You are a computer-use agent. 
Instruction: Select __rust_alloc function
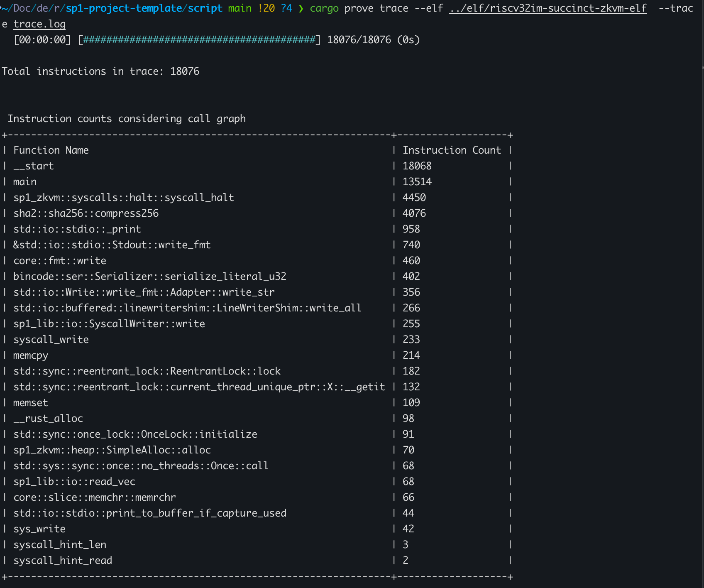tap(48, 419)
